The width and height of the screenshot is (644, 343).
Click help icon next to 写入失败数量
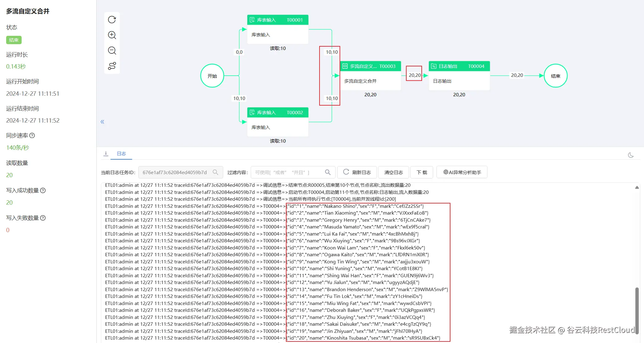[43, 218]
